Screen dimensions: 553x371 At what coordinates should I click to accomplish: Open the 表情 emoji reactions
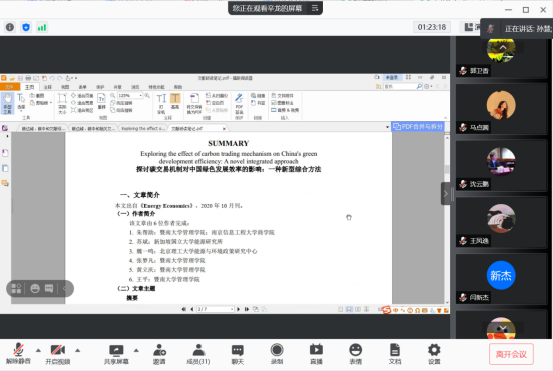(356, 353)
